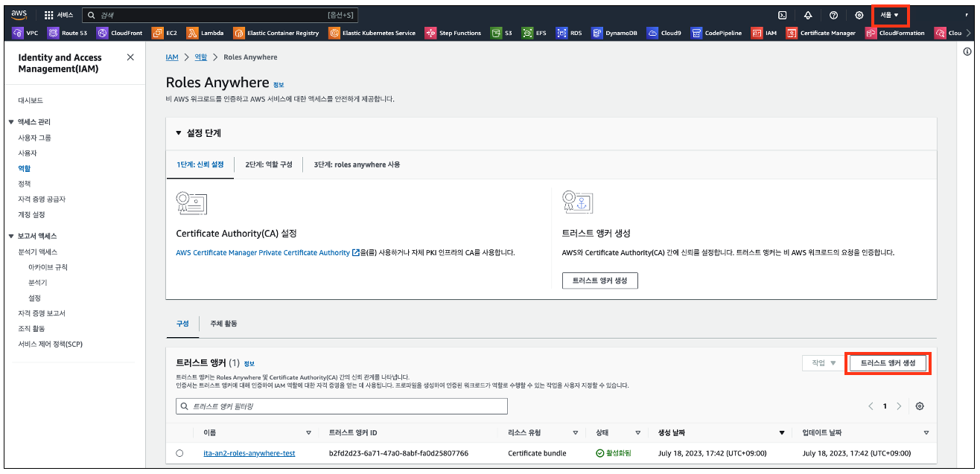
Task: Open the Cloud9 shortcut
Action: [x=664, y=33]
